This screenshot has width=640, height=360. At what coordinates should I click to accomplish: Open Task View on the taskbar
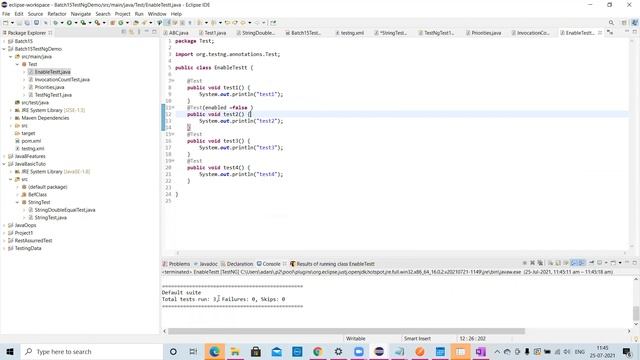tap(193, 351)
